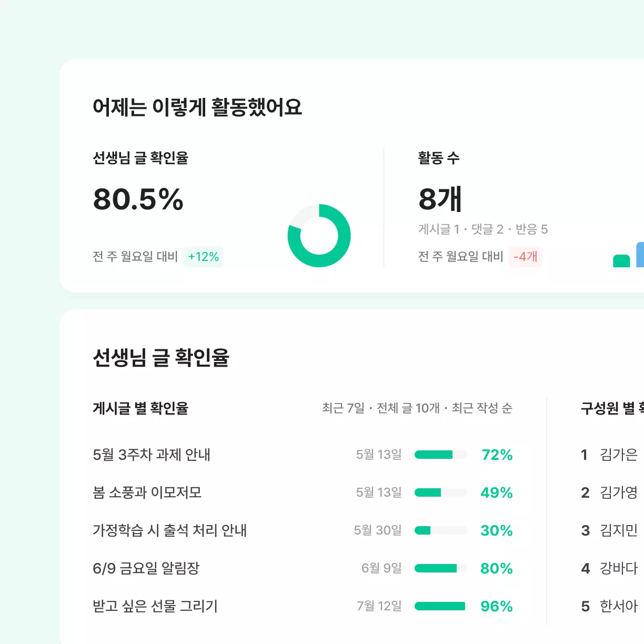Open the 6/9 금요일 알림장 post
This screenshot has width=644, height=644.
click(x=146, y=568)
